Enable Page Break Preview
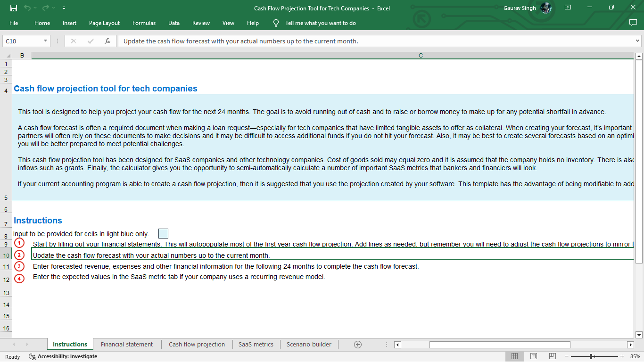 (x=552, y=356)
